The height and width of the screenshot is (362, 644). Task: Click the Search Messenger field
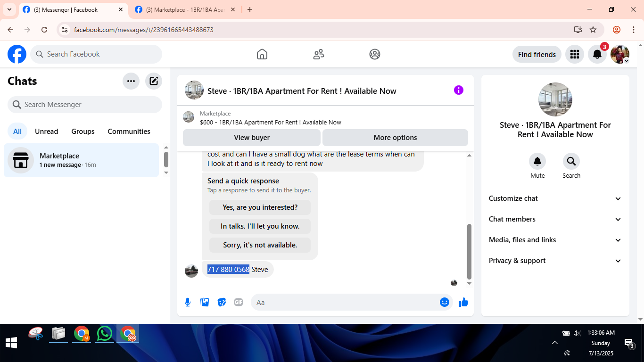(x=85, y=105)
